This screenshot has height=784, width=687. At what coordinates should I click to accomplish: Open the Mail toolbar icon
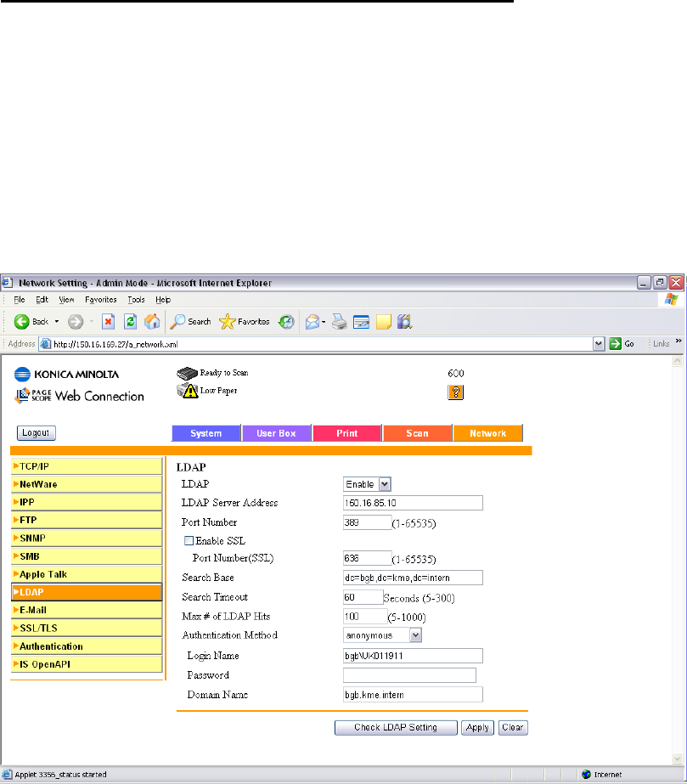(x=310, y=322)
